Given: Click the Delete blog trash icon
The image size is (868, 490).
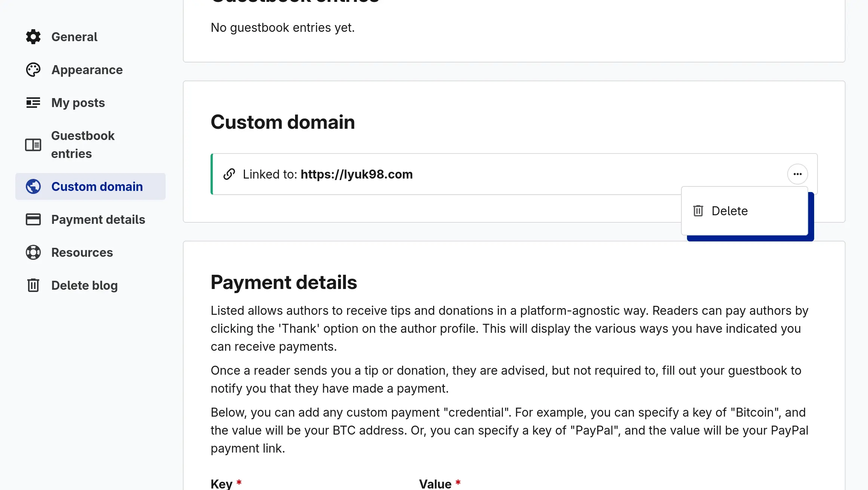Looking at the screenshot, I should point(33,285).
